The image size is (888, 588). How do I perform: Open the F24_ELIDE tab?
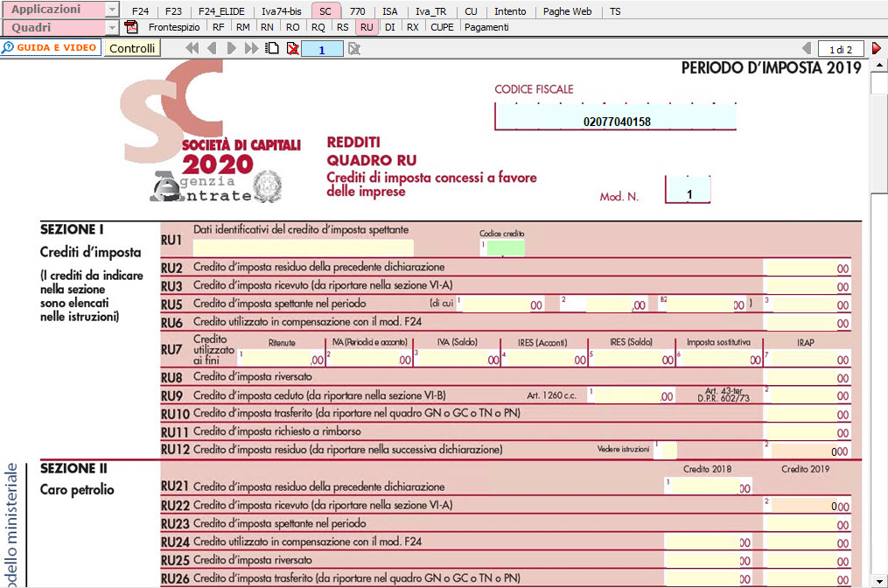pos(221,11)
